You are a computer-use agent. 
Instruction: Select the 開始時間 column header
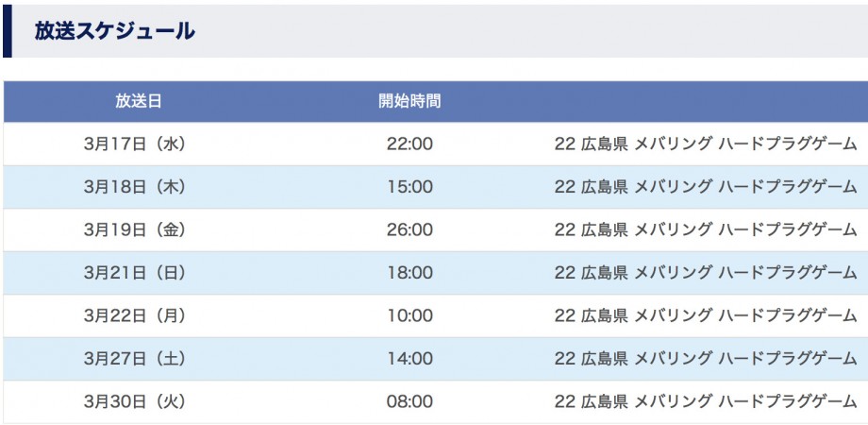[409, 101]
